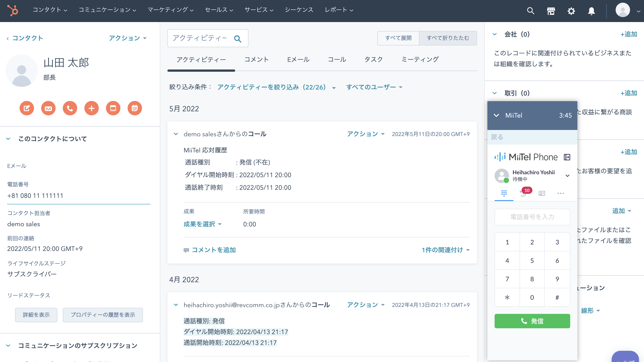Click the コメントを追加 link

point(214,250)
